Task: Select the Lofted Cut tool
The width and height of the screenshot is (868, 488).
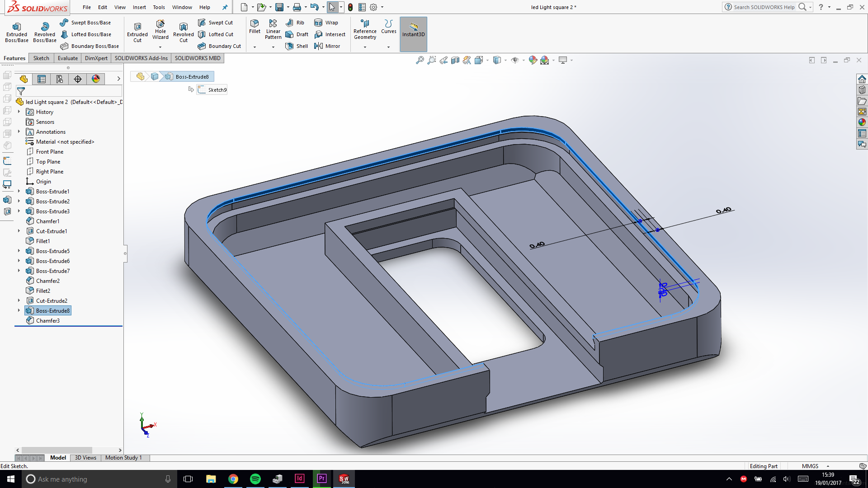Action: click(216, 34)
